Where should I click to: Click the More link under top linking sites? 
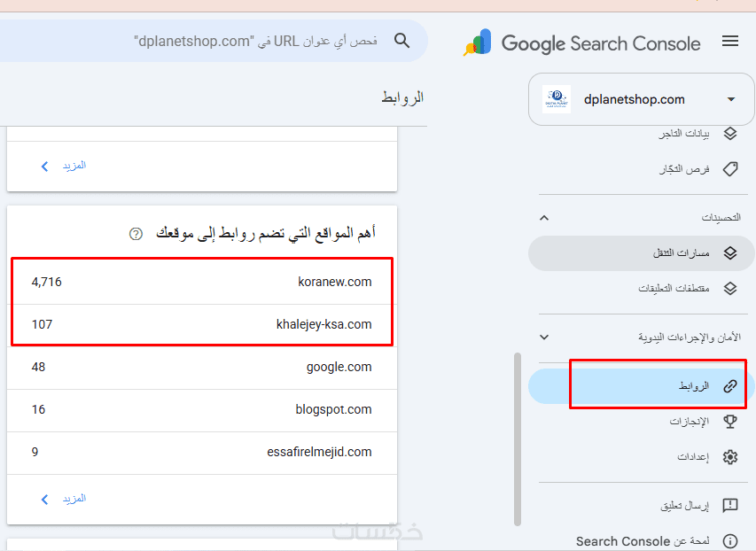[64, 499]
